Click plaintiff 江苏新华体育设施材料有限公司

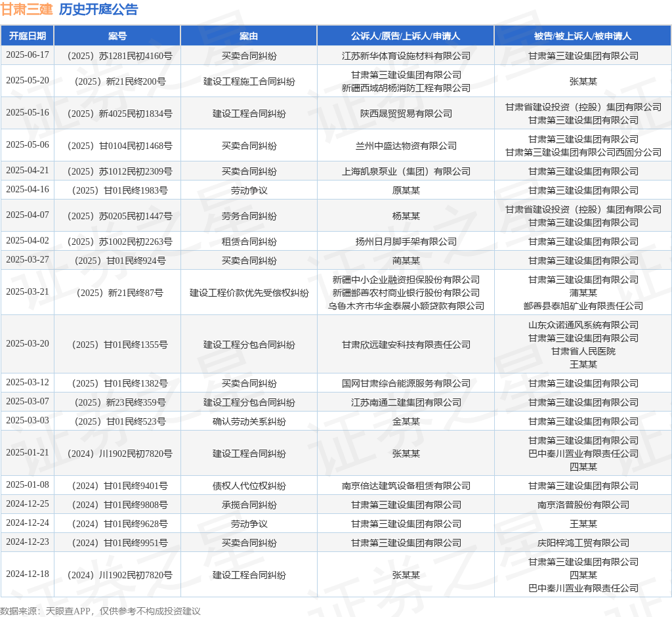pyautogui.click(x=406, y=56)
